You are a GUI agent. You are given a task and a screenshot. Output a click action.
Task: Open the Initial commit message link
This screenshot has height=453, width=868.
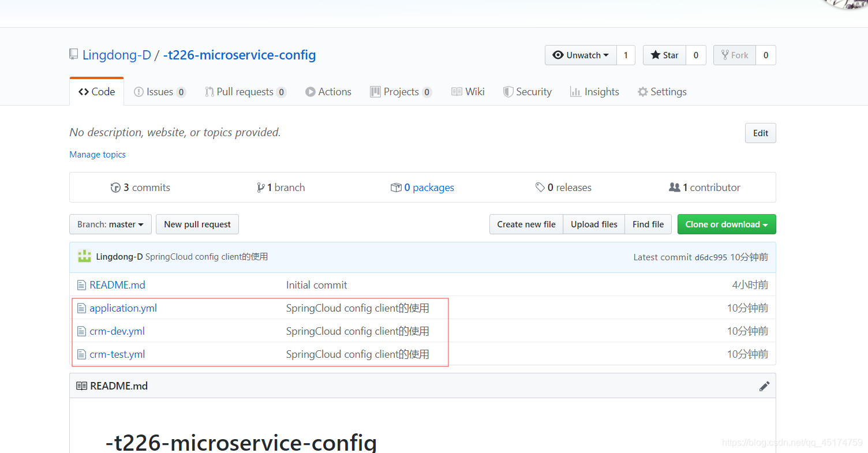(x=317, y=285)
